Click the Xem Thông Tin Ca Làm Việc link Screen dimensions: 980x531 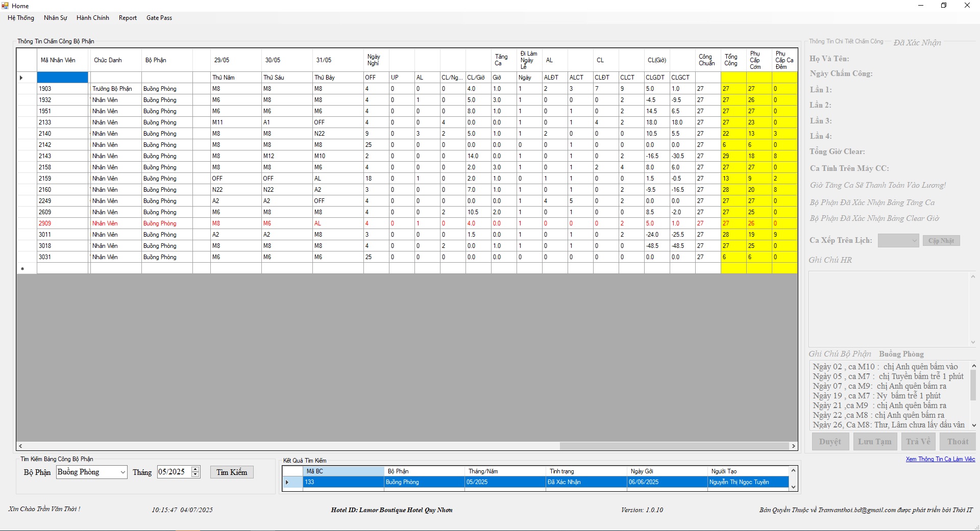(x=940, y=459)
